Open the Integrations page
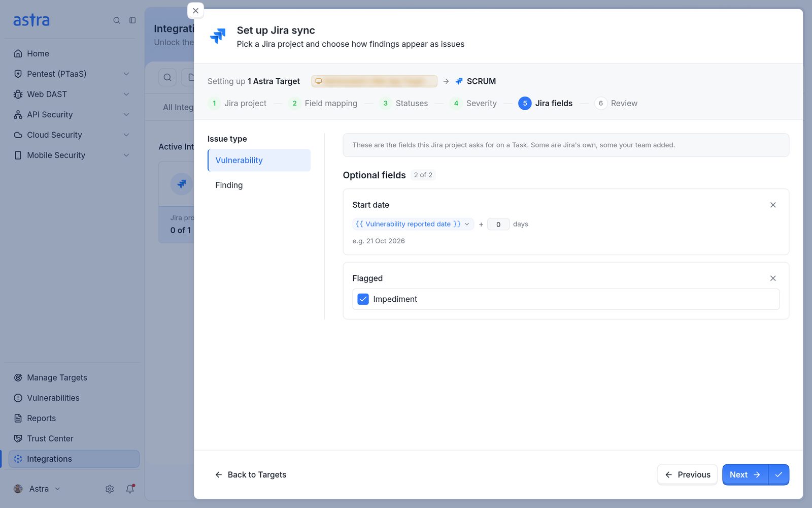The image size is (812, 508). [74, 459]
